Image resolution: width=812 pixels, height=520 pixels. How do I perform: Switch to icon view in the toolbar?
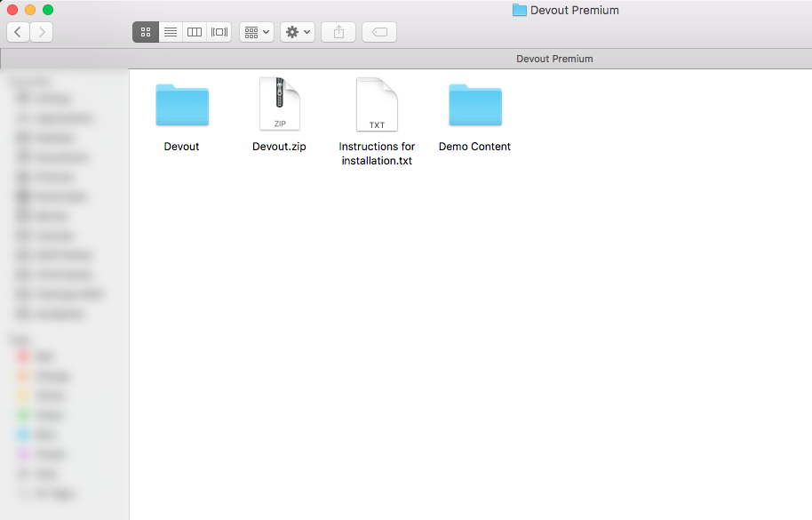(x=145, y=31)
